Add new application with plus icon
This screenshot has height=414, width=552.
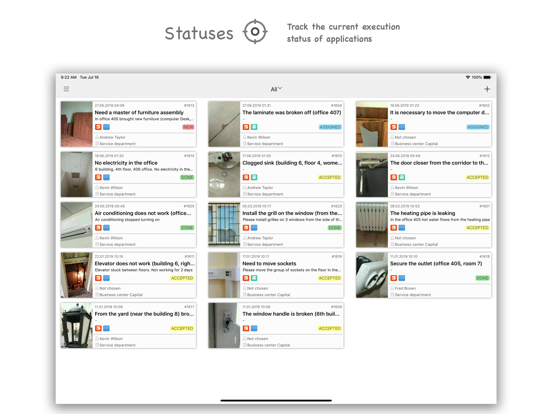[x=487, y=89]
